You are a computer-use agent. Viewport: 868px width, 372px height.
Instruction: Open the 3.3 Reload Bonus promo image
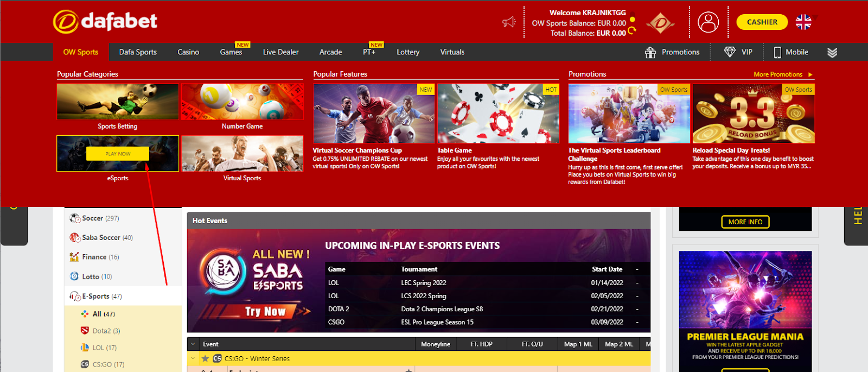[x=754, y=114]
